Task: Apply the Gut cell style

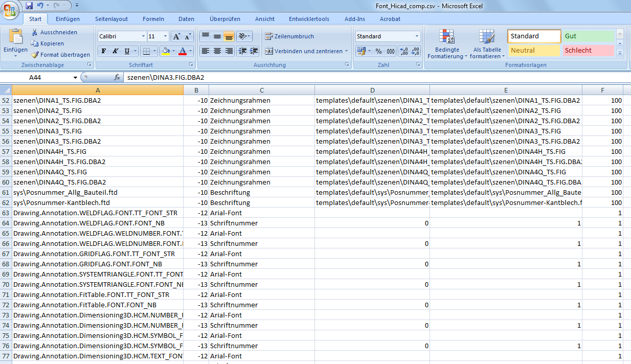Action: (x=588, y=36)
